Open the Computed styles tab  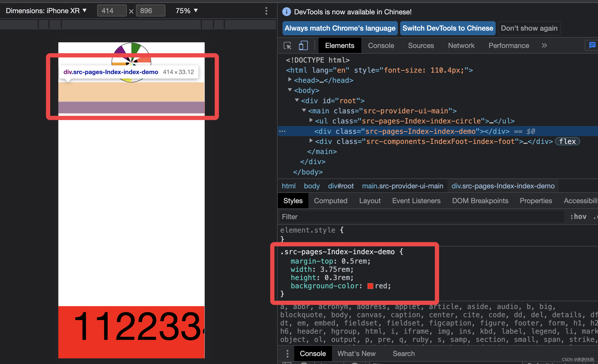(331, 201)
